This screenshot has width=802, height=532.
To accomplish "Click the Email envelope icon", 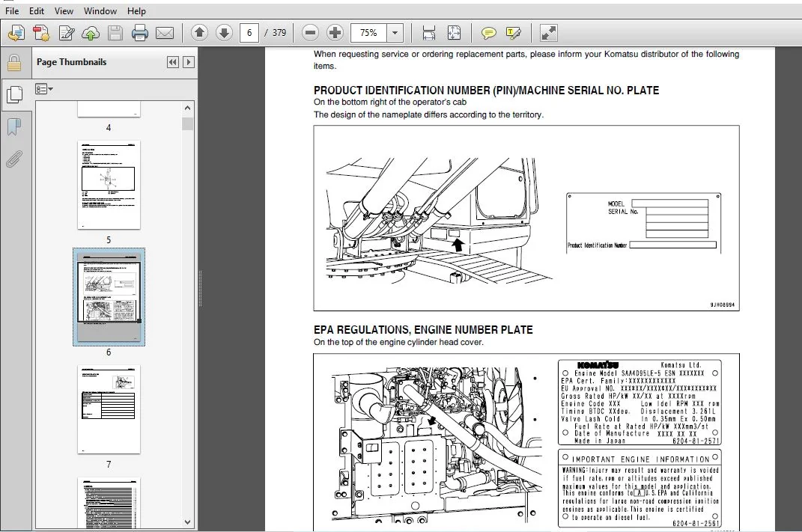I will pyautogui.click(x=164, y=33).
